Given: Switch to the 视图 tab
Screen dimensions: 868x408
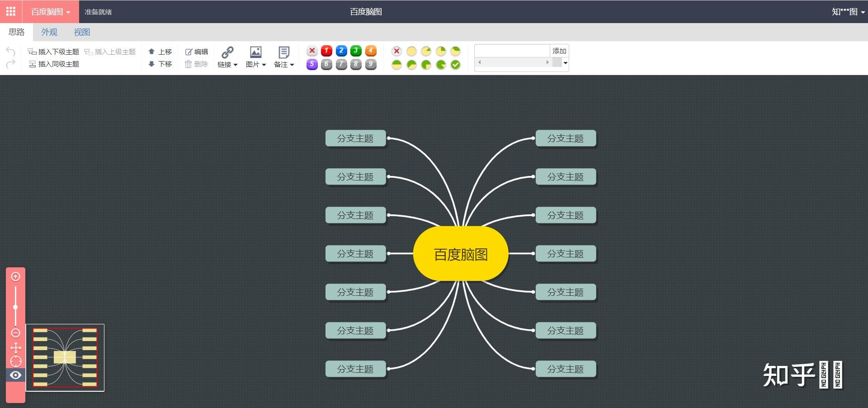Looking at the screenshot, I should pos(82,32).
